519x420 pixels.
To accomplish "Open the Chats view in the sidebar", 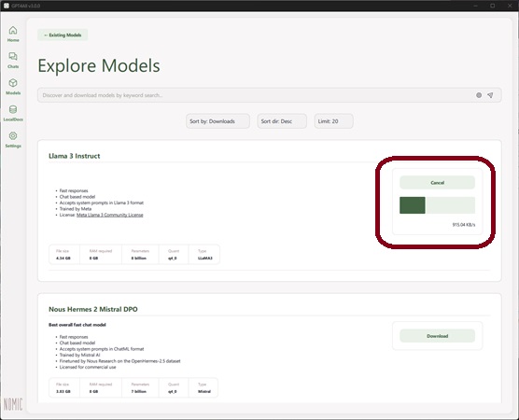I will coord(13,61).
